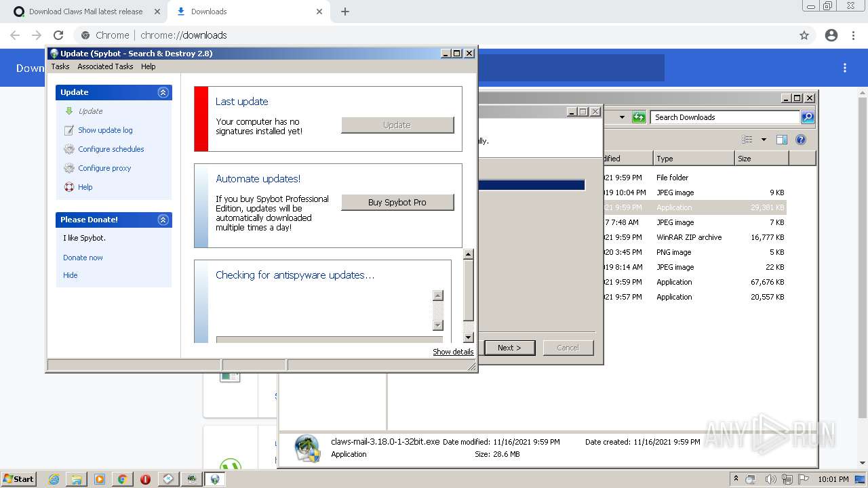The image size is (868, 488).
Task: Switch to the Downloads tab in Chrome
Action: click(x=248, y=12)
